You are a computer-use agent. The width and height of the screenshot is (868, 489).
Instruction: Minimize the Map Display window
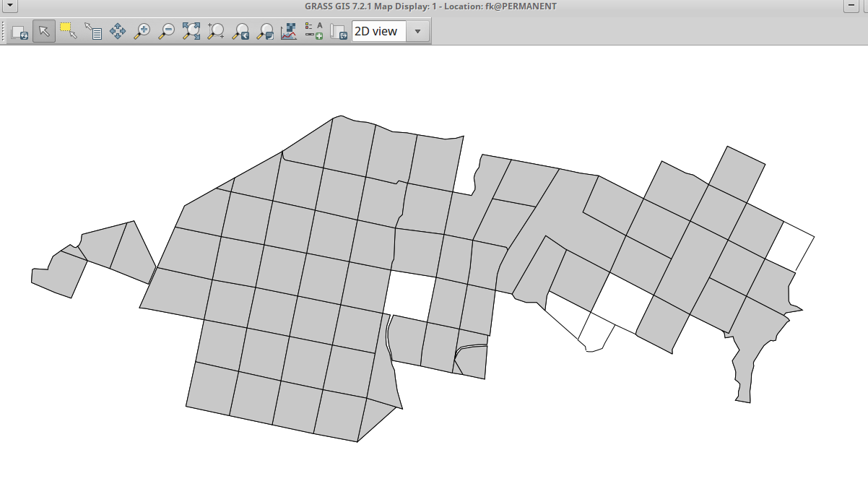point(850,6)
